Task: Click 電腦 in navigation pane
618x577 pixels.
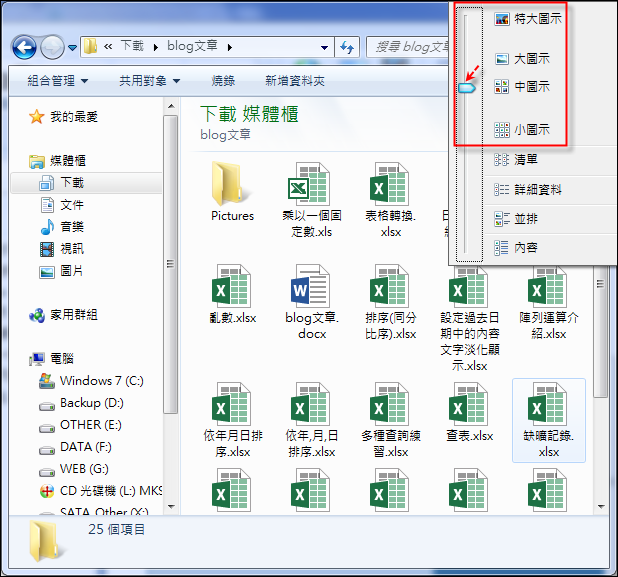Action: tap(51, 359)
